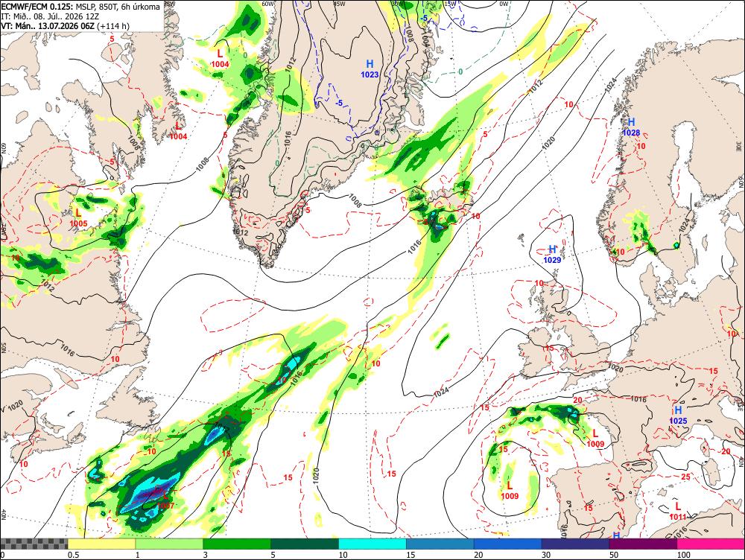Click the 30E longitude label
Image resolution: width=745 pixels, height=560 pixels.
739,147
